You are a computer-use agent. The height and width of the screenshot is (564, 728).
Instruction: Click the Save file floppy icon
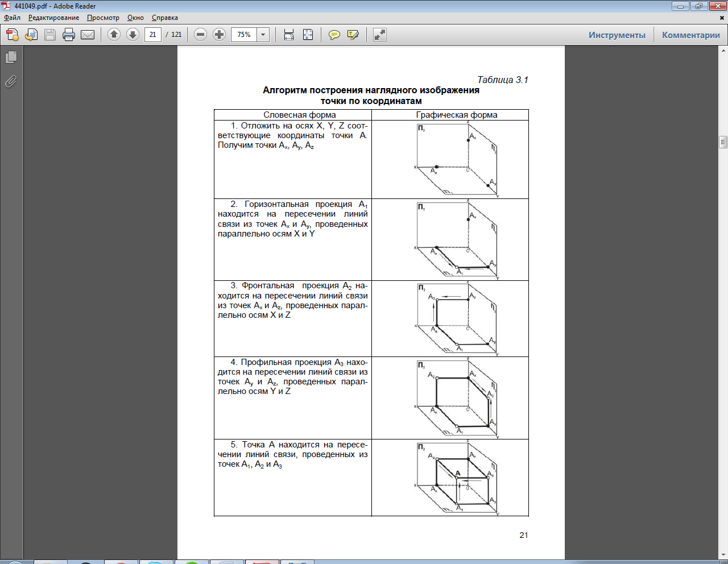(x=50, y=35)
